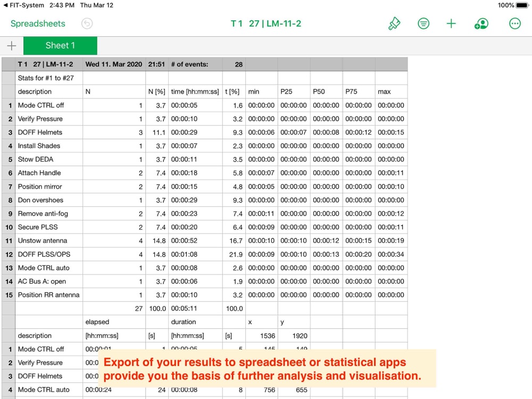The width and height of the screenshot is (532, 399).
Task: Select the 'Attach Handle' cell
Action: tap(49, 173)
